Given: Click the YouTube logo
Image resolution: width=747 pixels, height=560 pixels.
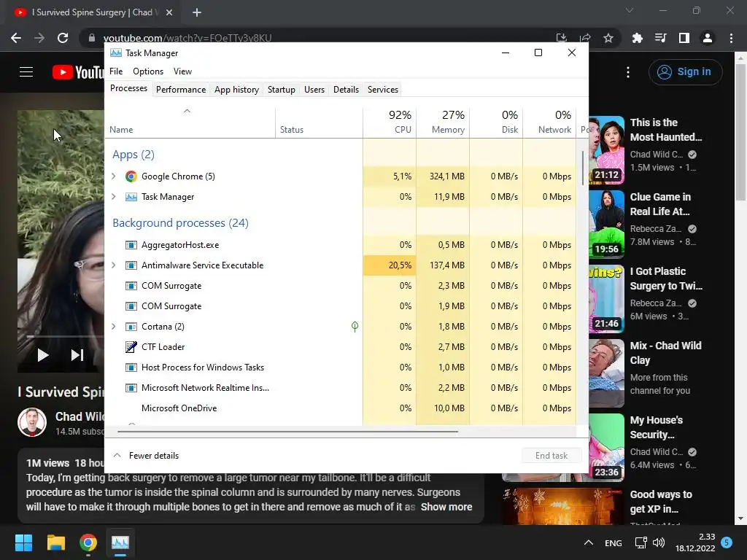Looking at the screenshot, I should 78,72.
